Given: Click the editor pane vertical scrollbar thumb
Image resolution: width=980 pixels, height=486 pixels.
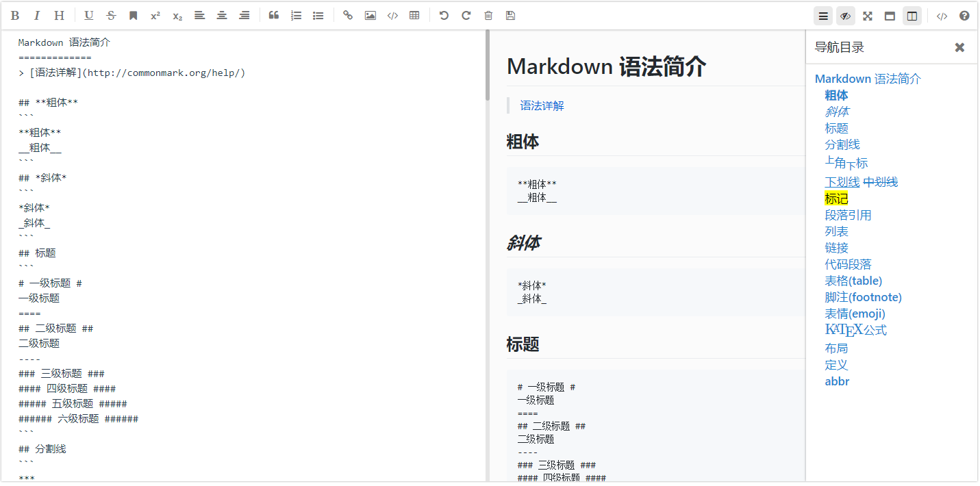Looking at the screenshot, I should [488, 66].
